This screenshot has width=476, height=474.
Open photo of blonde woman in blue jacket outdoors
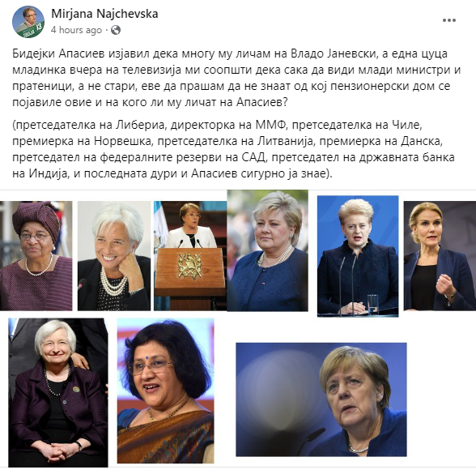(267, 250)
